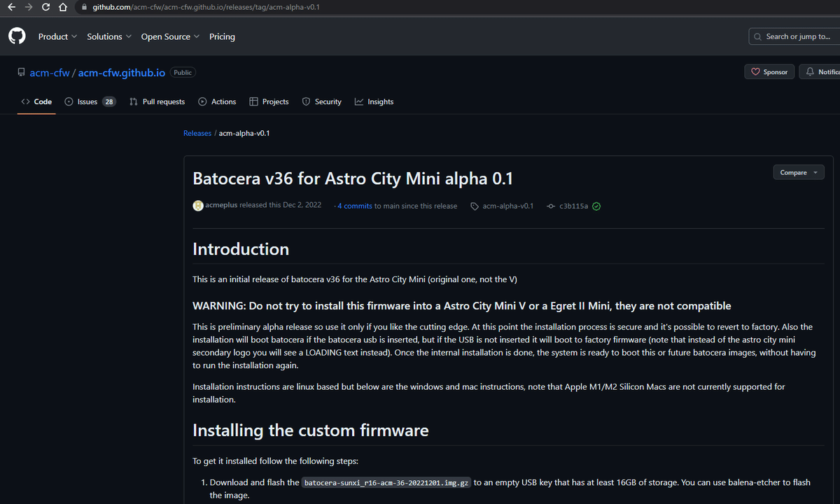This screenshot has height=504, width=840.
Task: Click the Sponsor button
Action: (769, 72)
